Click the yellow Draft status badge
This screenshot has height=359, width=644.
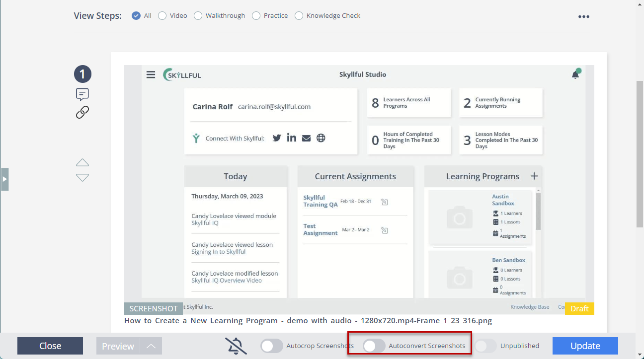pyautogui.click(x=579, y=308)
